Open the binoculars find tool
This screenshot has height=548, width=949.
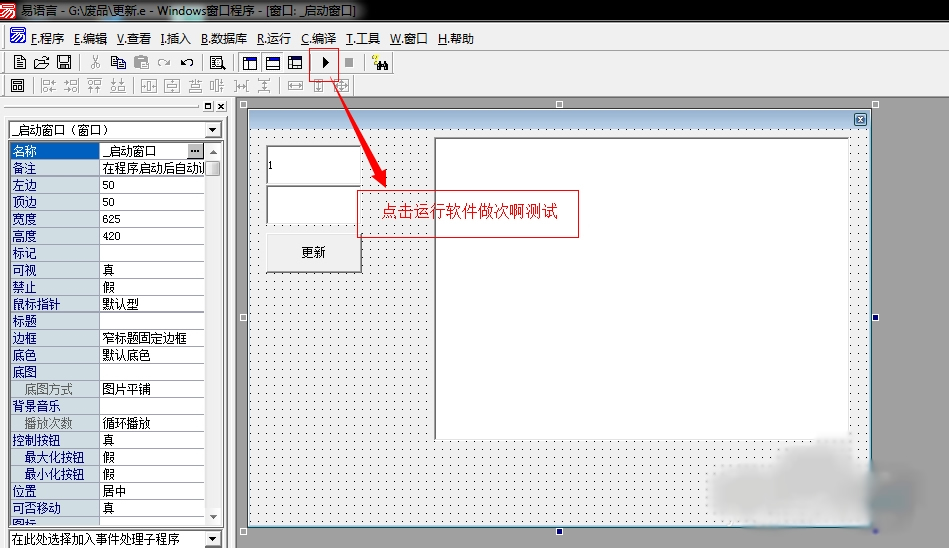380,62
